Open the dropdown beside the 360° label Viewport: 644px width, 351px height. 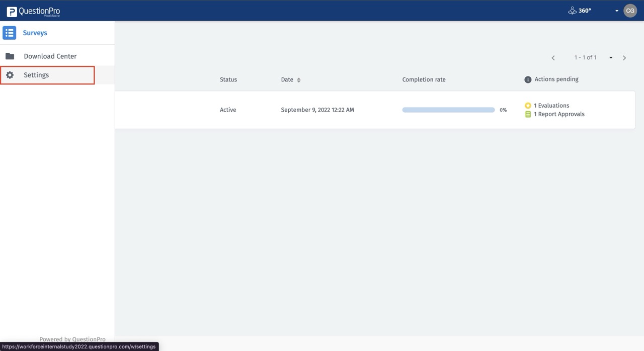click(x=617, y=10)
